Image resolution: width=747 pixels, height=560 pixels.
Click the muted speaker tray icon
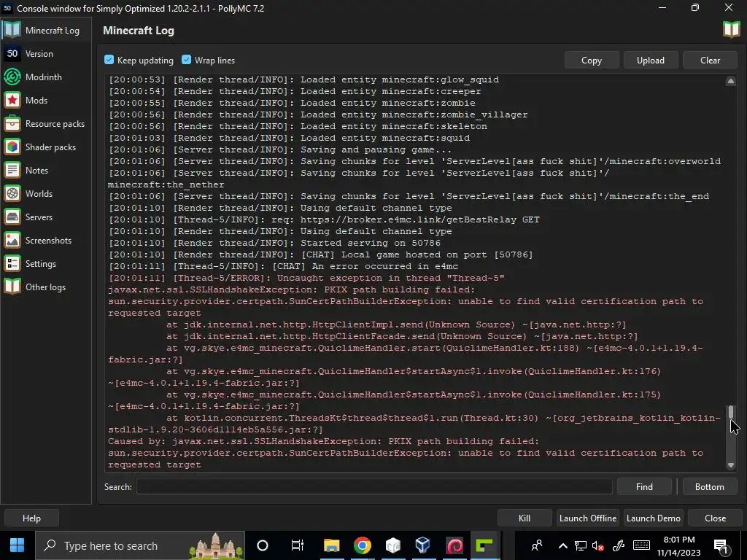point(598,545)
